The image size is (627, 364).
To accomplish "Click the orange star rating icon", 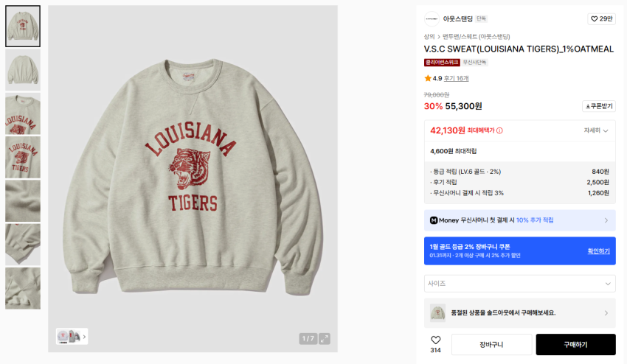I will click(x=428, y=78).
